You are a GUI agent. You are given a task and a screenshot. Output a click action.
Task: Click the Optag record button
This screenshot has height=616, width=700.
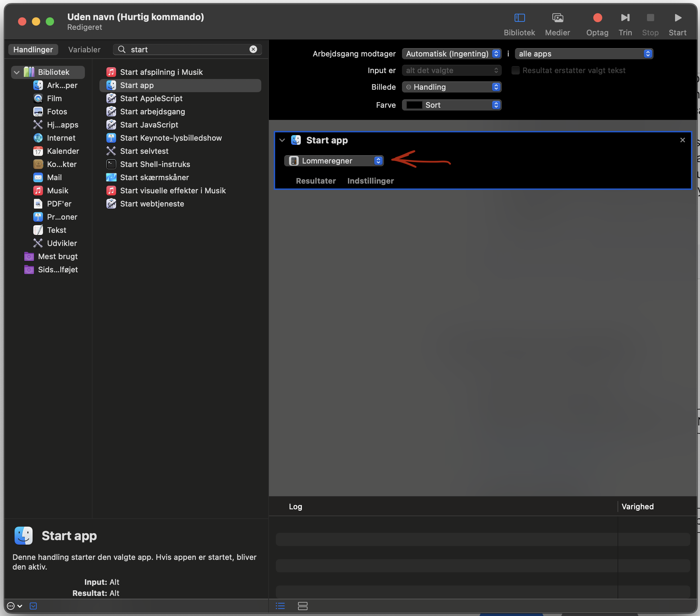pyautogui.click(x=597, y=18)
